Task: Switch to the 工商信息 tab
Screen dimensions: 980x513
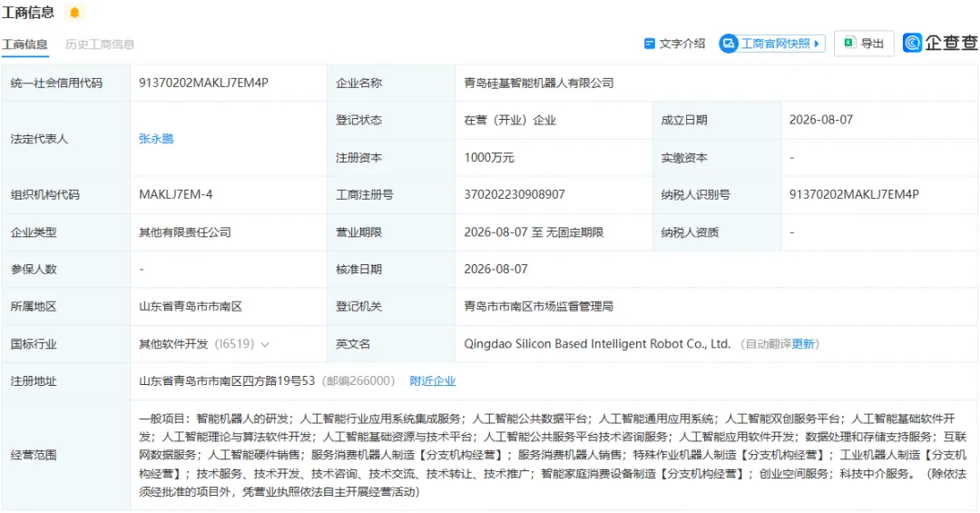Action: [24, 44]
